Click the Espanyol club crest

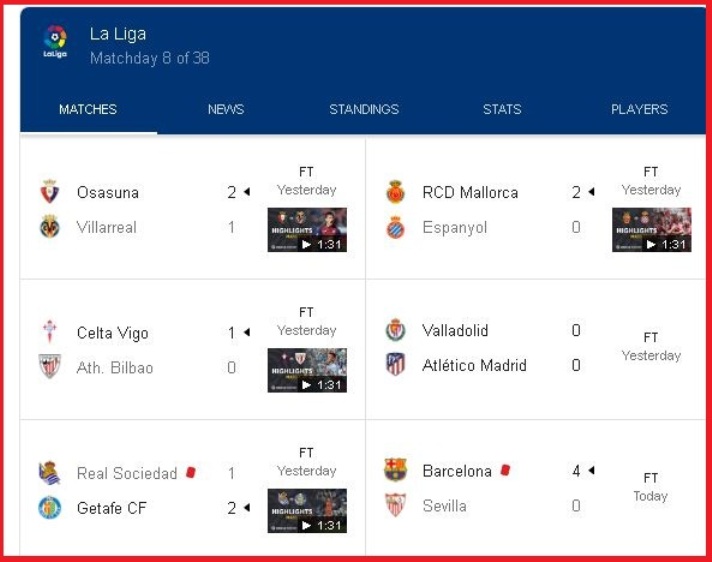click(x=395, y=227)
